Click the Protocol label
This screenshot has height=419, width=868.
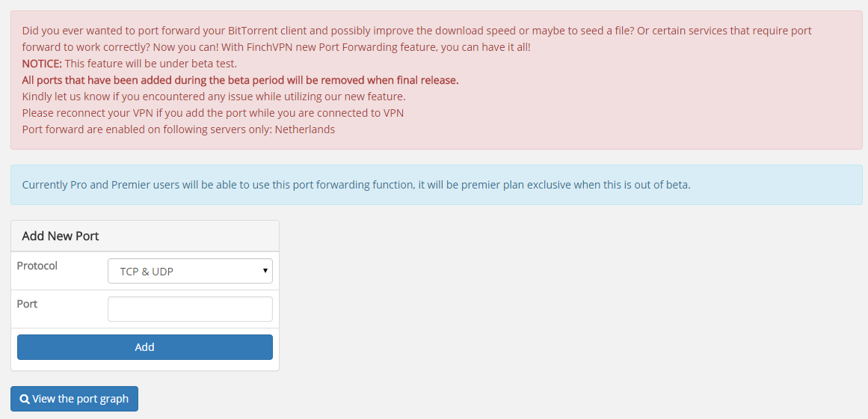(37, 266)
